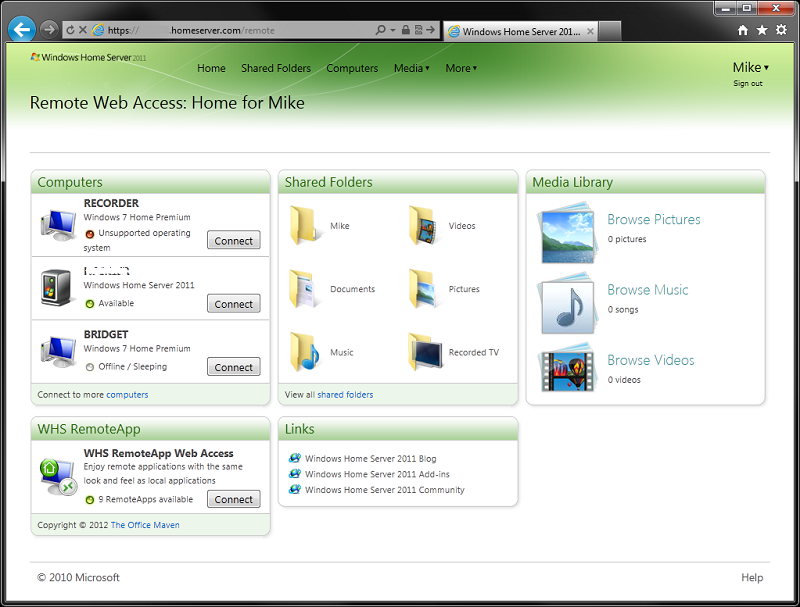Open Windows Home Server 2011 Blog link
800x607 pixels.
370,459
